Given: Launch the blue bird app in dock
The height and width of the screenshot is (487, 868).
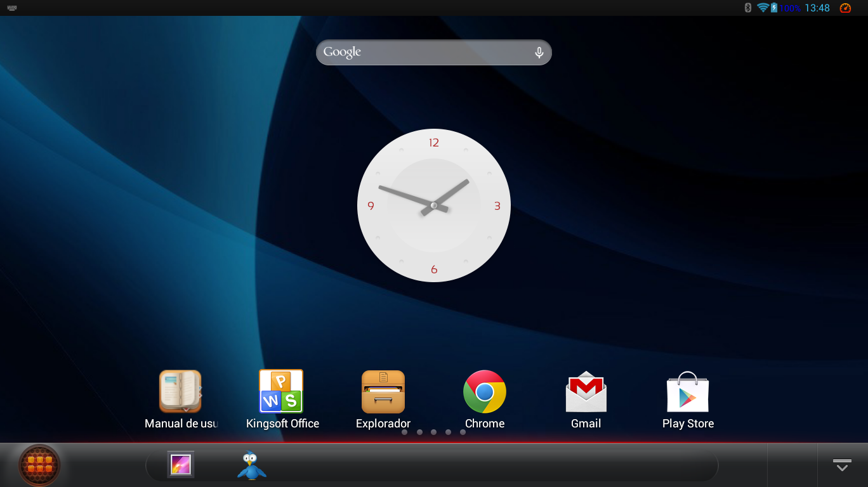Looking at the screenshot, I should (252, 465).
